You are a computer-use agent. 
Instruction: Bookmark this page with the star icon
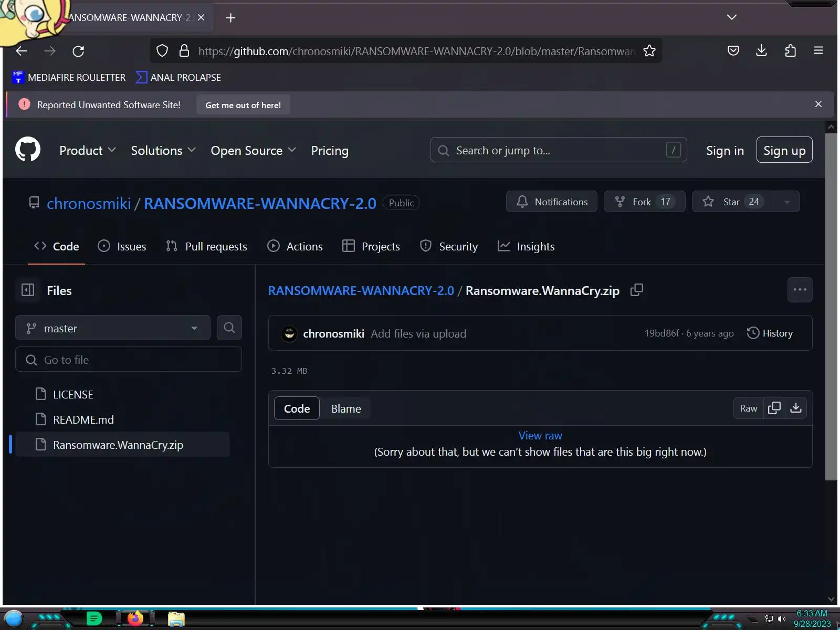tap(649, 51)
